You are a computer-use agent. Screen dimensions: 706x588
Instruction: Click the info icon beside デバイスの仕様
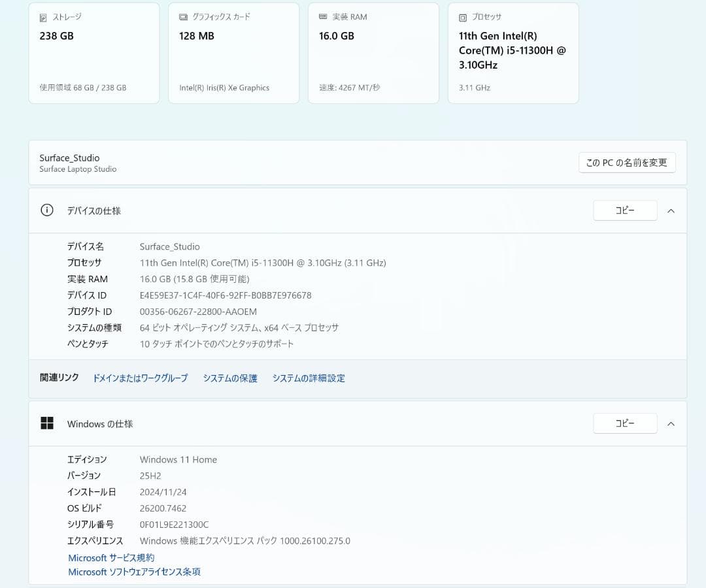pyautogui.click(x=47, y=210)
